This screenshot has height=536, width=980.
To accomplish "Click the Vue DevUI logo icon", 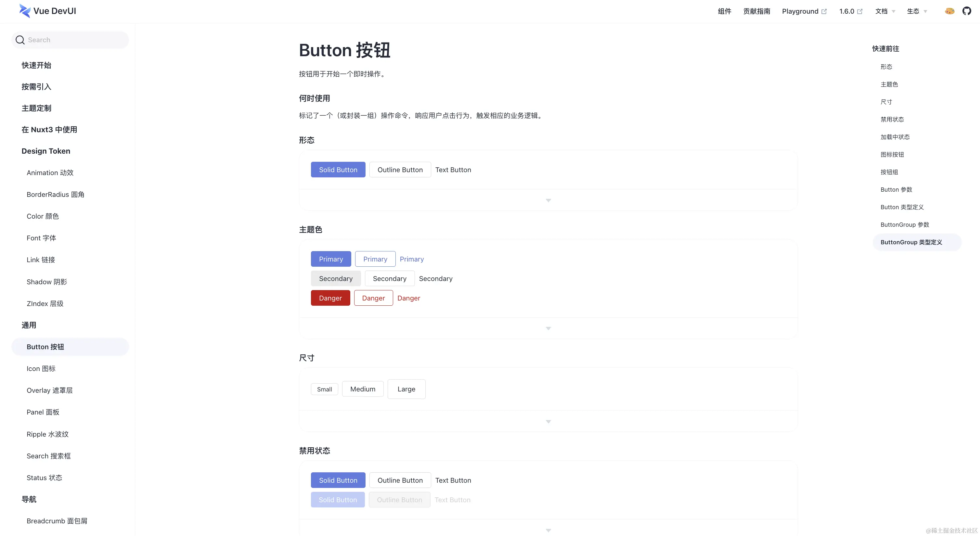I will point(25,11).
